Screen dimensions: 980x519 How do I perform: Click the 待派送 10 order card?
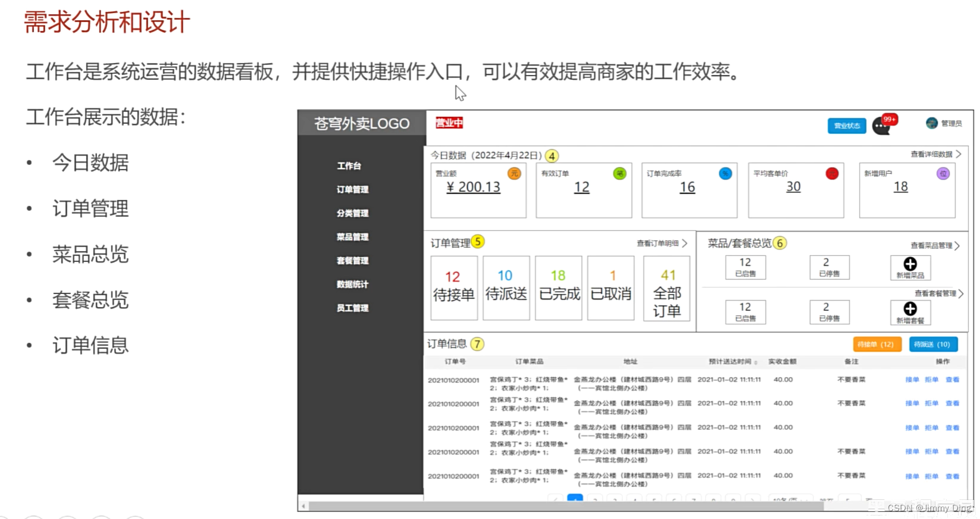coord(506,288)
